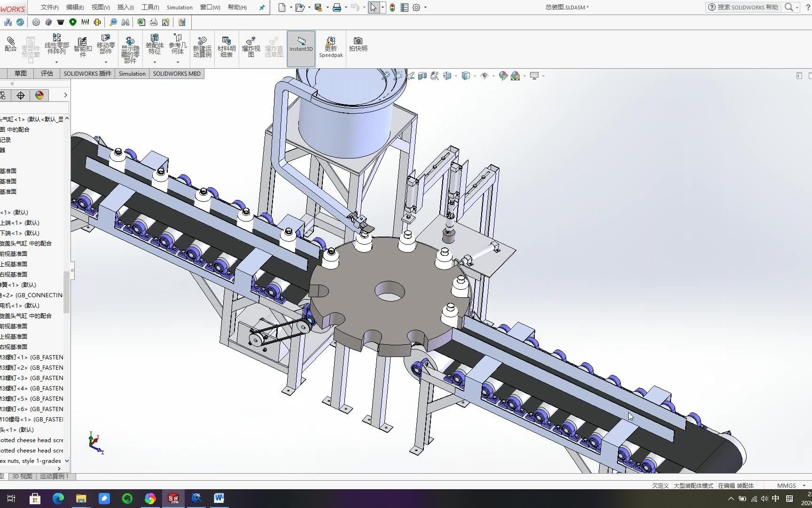Click the Rebuild traffic light icon
The height and width of the screenshot is (508, 812).
click(392, 8)
